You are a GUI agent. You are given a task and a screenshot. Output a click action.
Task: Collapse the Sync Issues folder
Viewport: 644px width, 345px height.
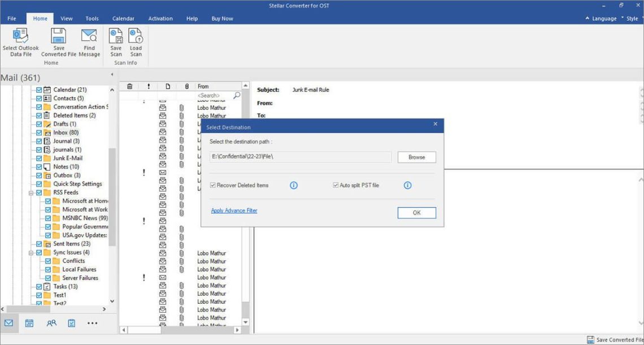tap(32, 252)
